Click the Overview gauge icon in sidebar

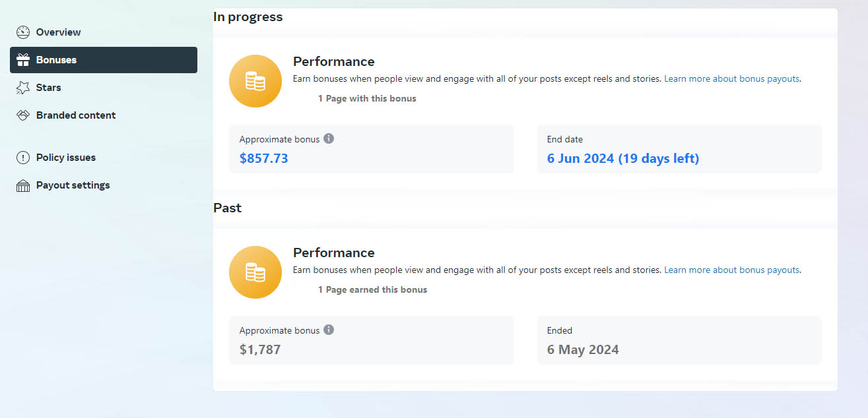click(x=23, y=32)
